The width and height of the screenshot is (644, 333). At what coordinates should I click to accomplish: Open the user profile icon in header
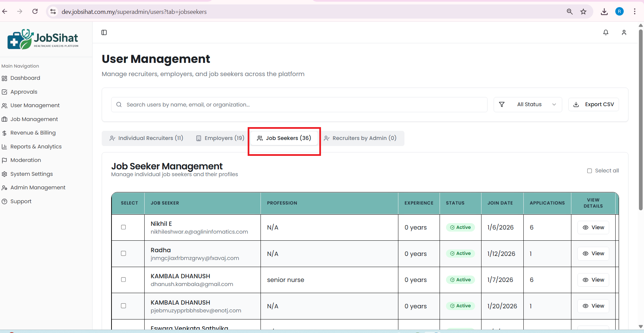tap(624, 32)
